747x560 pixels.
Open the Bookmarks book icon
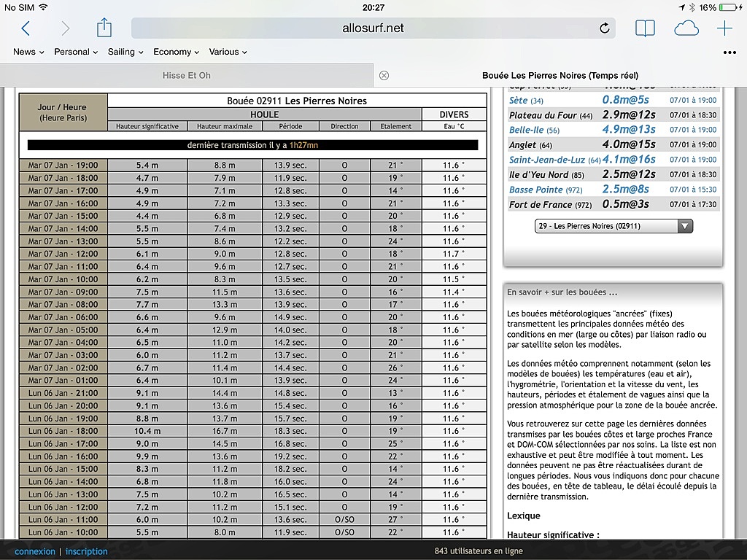[x=645, y=28]
